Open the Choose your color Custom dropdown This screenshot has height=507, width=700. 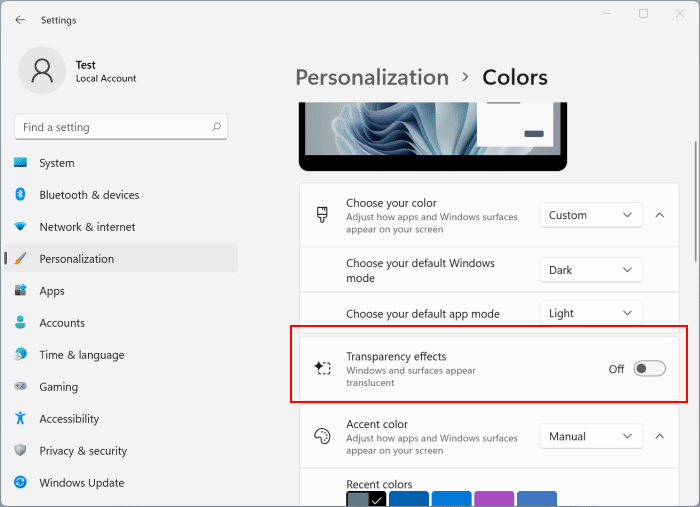591,215
